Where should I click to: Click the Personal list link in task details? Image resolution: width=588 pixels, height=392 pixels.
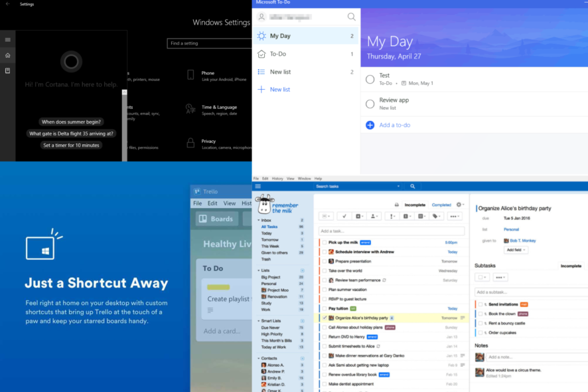click(511, 229)
